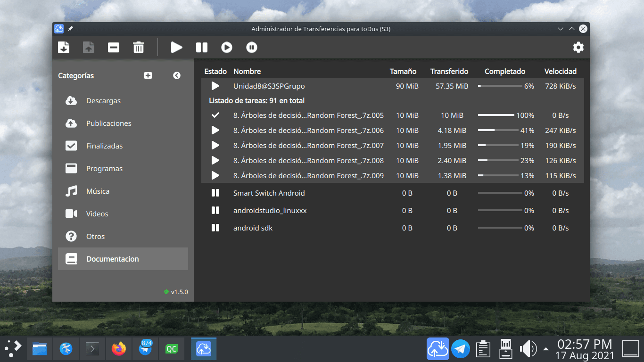
Task: Add a new category with plus icon
Action: pos(148,75)
